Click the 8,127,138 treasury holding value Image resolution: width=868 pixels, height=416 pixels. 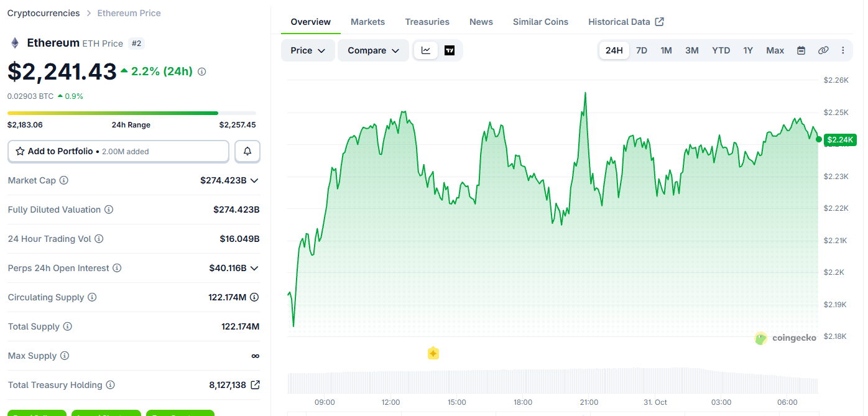[x=228, y=385]
